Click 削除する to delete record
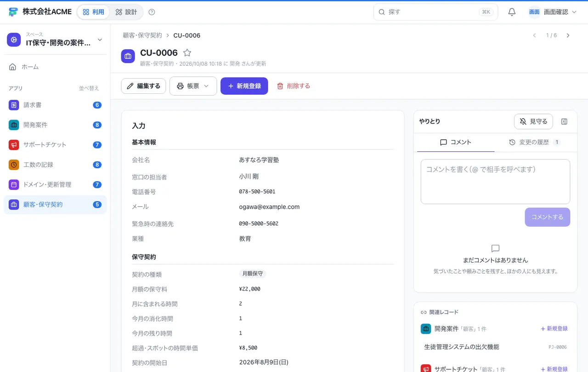 [x=294, y=86]
